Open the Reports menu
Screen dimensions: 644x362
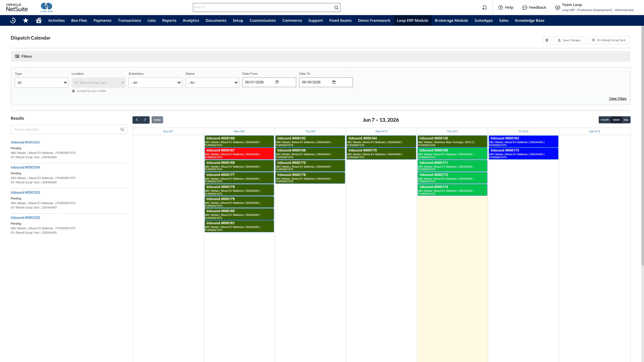(169, 20)
